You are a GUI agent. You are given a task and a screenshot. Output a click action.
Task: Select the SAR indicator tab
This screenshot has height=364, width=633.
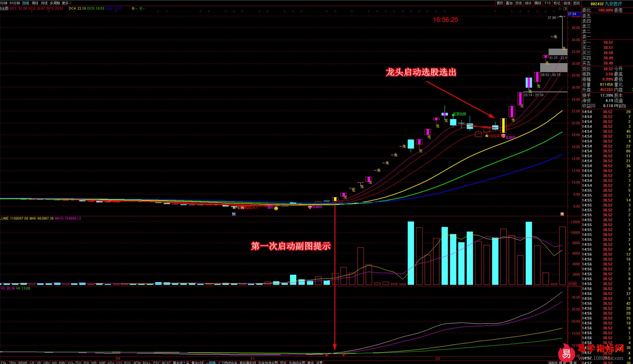point(102,362)
